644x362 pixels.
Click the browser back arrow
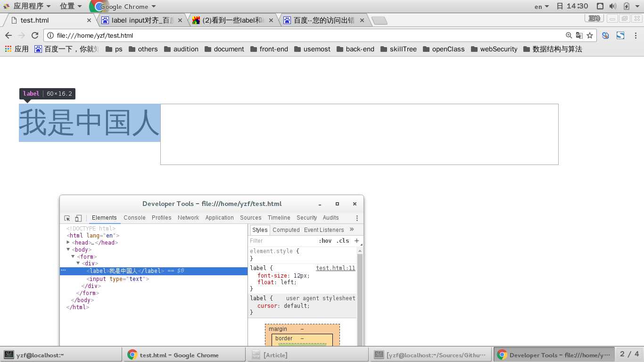click(x=8, y=35)
